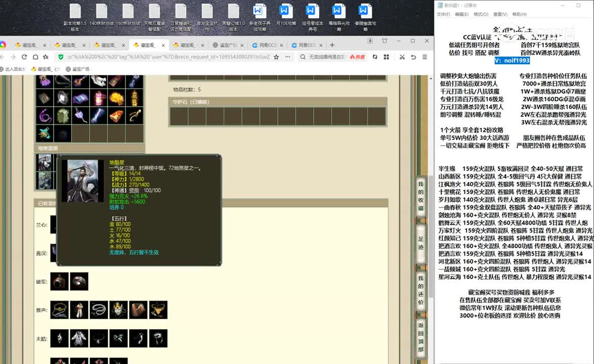Click the 物品栏数: 5 label

pos(187,89)
